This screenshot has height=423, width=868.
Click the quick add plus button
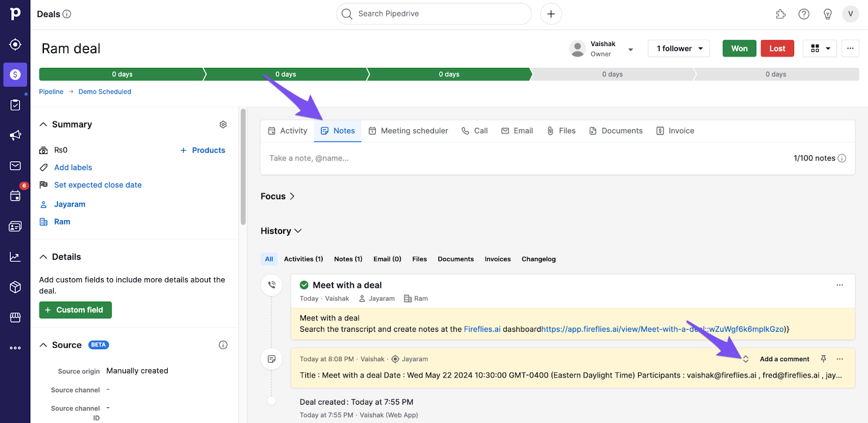(x=551, y=14)
